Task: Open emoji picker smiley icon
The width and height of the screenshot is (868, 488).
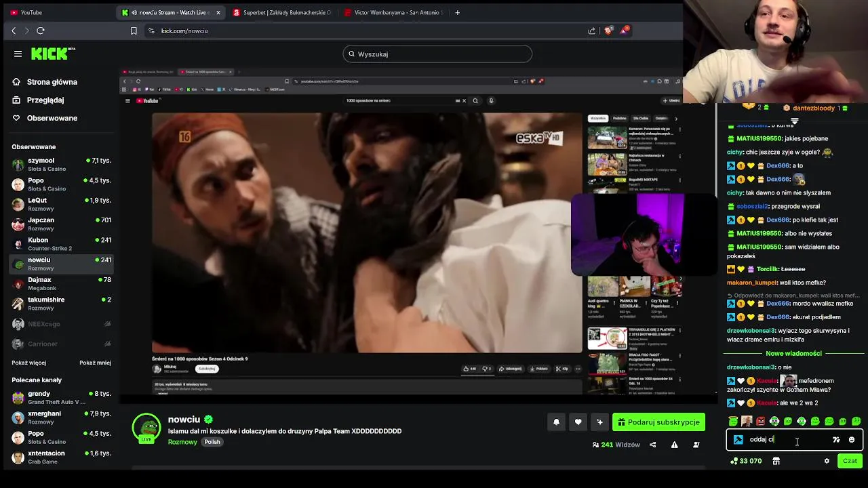Action: pyautogui.click(x=852, y=440)
